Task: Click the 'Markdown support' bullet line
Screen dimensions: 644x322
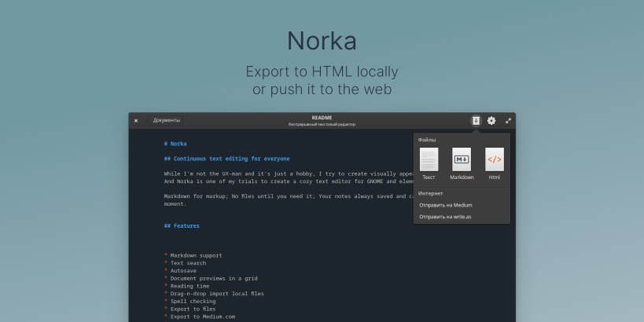Action: [x=193, y=255]
